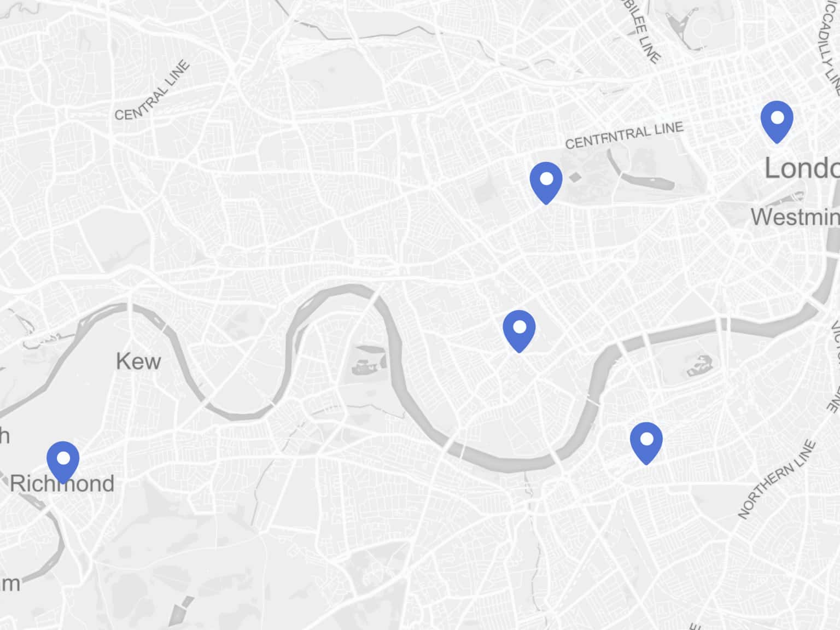Image resolution: width=840 pixels, height=630 pixels.
Task: Click the top-left Central Line label
Action: tap(152, 90)
